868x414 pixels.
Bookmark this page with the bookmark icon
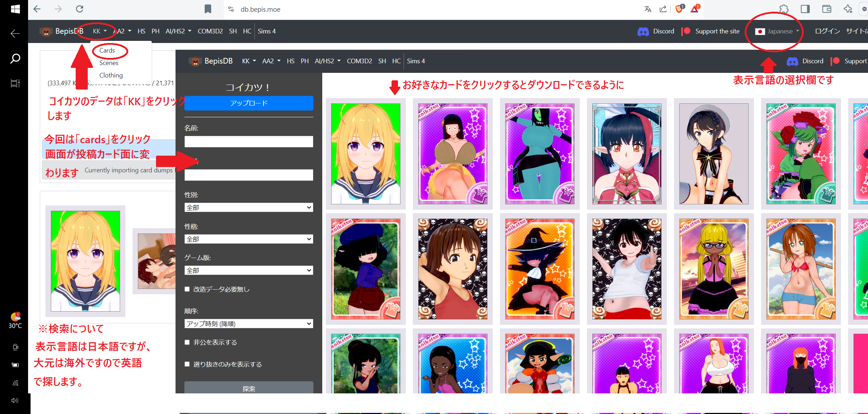pos(208,9)
